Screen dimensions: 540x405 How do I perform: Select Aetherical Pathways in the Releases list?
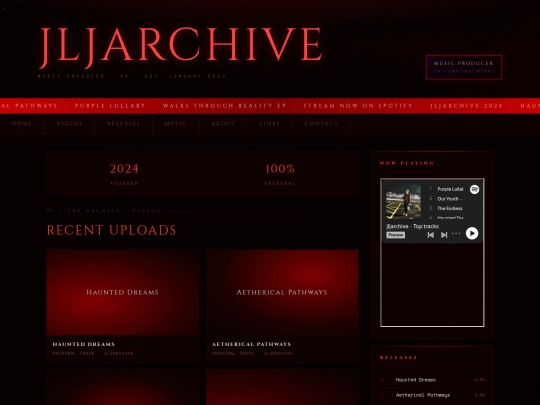pos(433,395)
